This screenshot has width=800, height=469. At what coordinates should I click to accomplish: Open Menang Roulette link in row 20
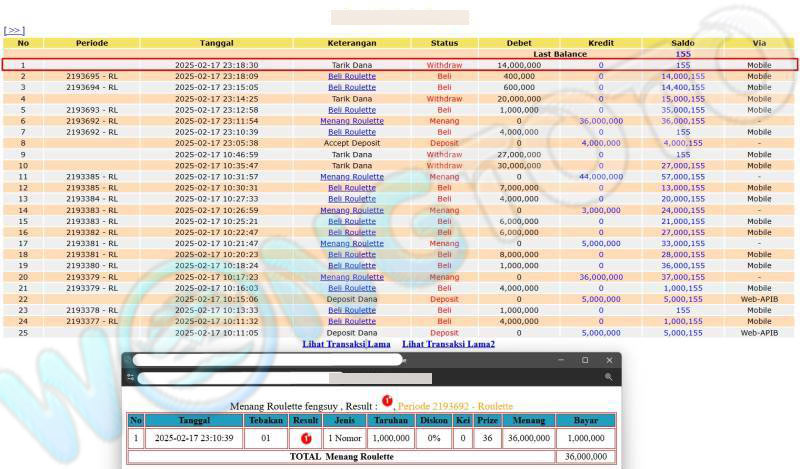tap(352, 277)
